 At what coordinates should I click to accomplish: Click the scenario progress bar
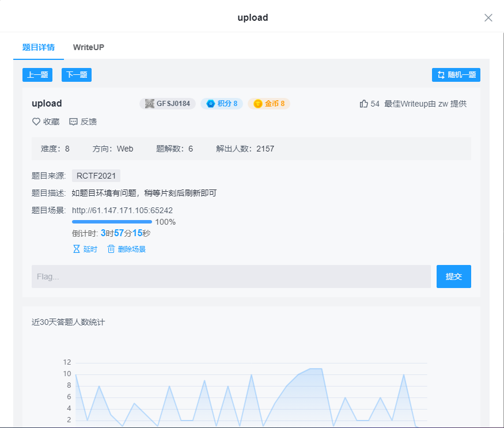[x=112, y=222]
